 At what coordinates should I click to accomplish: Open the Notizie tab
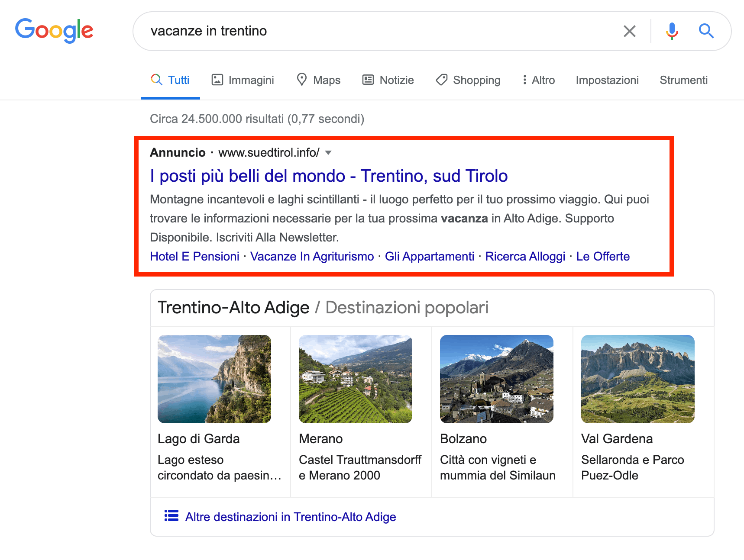coord(388,80)
